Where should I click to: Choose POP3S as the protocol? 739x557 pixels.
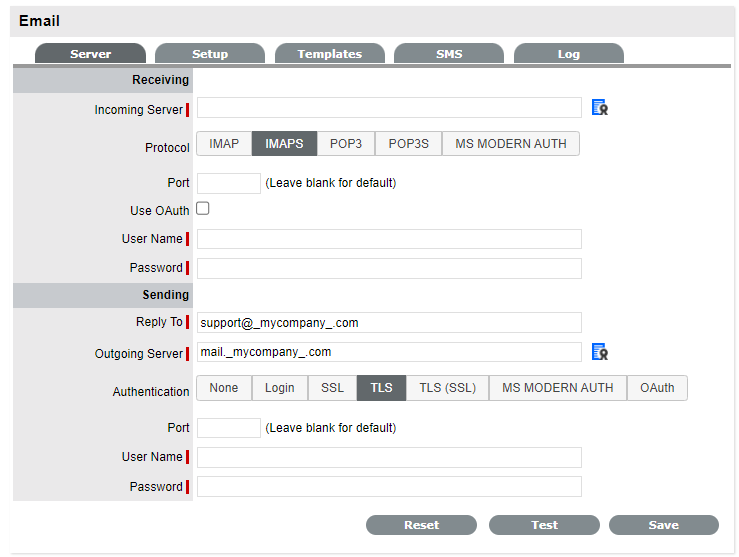pyautogui.click(x=408, y=144)
